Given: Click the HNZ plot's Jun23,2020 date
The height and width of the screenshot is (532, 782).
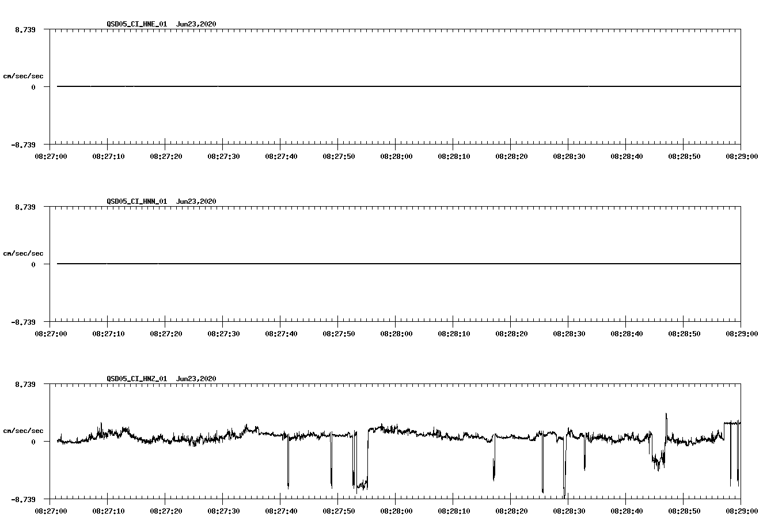Looking at the screenshot, I should [x=196, y=379].
